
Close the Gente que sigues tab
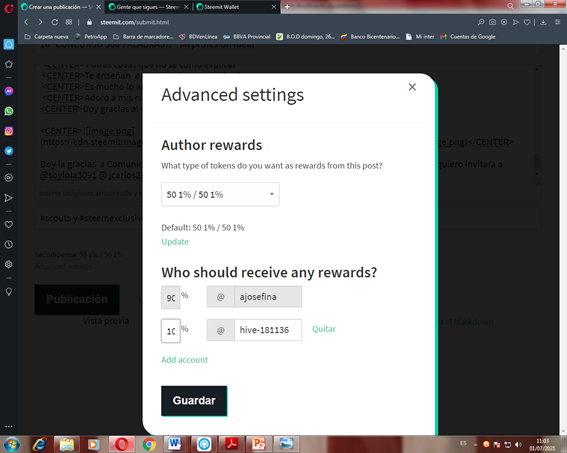[x=186, y=7]
